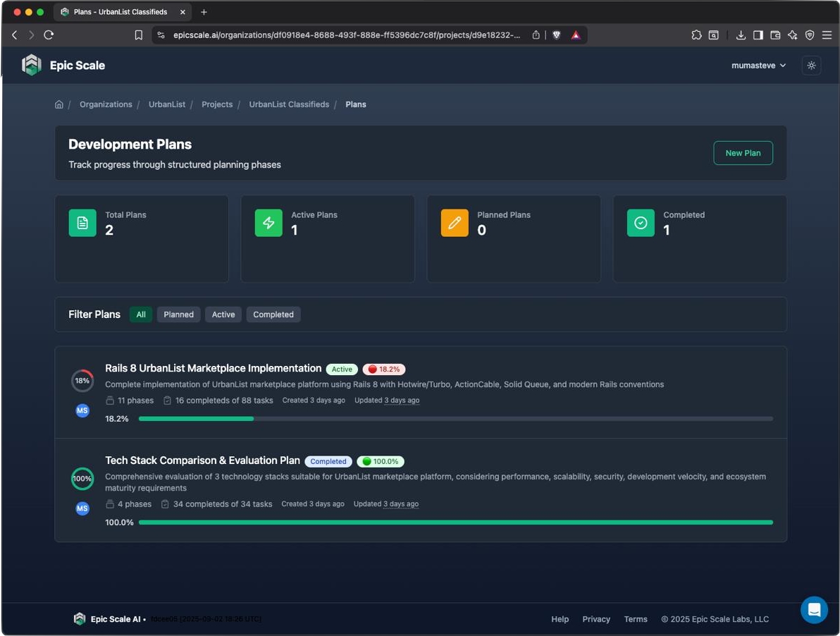Image resolution: width=840 pixels, height=636 pixels.
Task: Select the Plans - UrbanList Classifieds tab
Action: (x=123, y=12)
